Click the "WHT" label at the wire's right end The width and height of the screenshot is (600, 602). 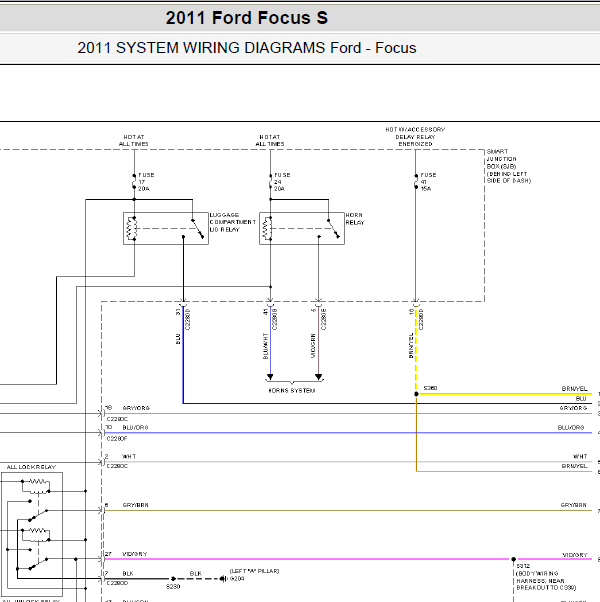(580, 456)
